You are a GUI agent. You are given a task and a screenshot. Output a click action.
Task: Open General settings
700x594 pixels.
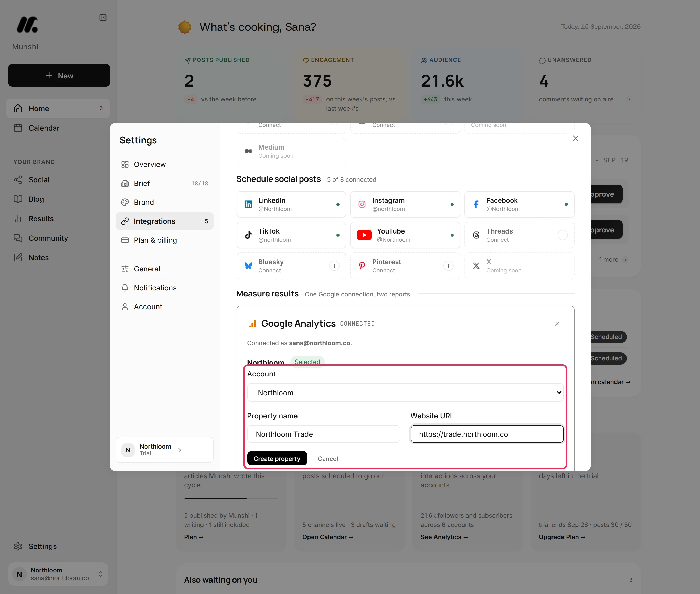(x=164, y=269)
